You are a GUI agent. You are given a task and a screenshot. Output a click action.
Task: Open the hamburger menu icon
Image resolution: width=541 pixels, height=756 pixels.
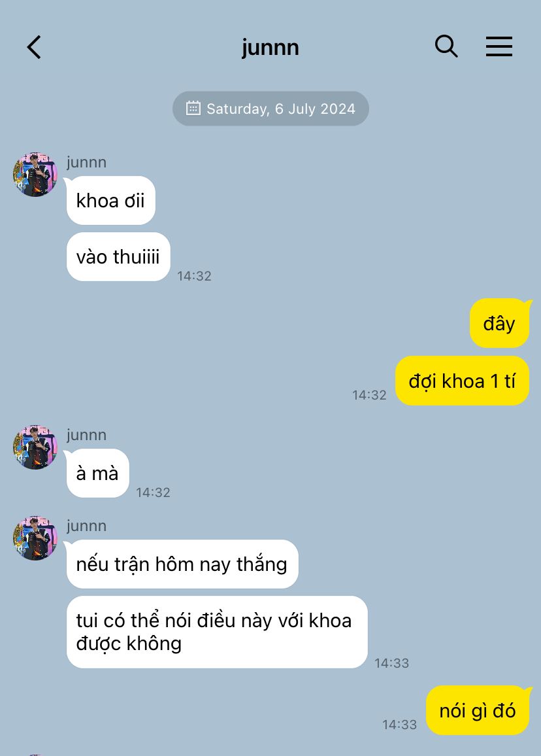499,46
